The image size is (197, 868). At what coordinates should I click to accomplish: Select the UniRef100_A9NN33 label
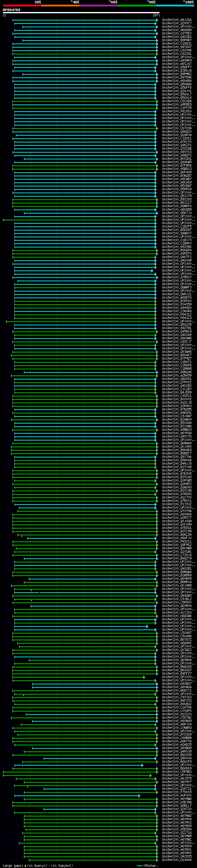176,430
